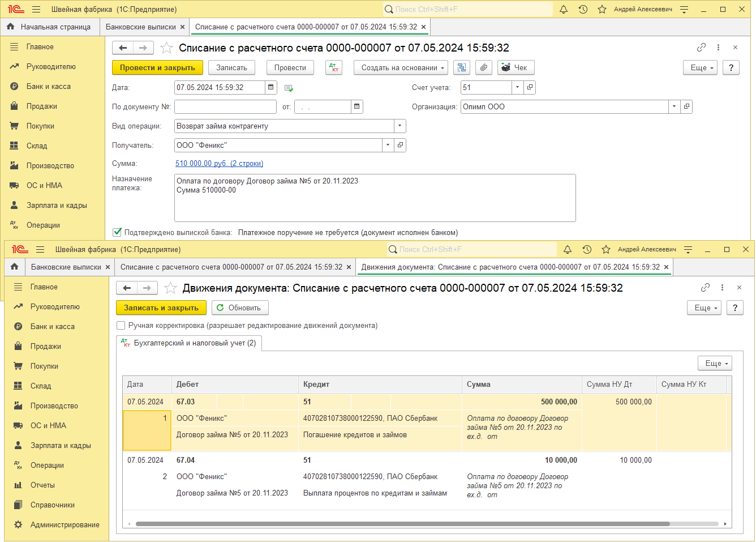Click the Записать button
756x542 pixels.
(231, 67)
